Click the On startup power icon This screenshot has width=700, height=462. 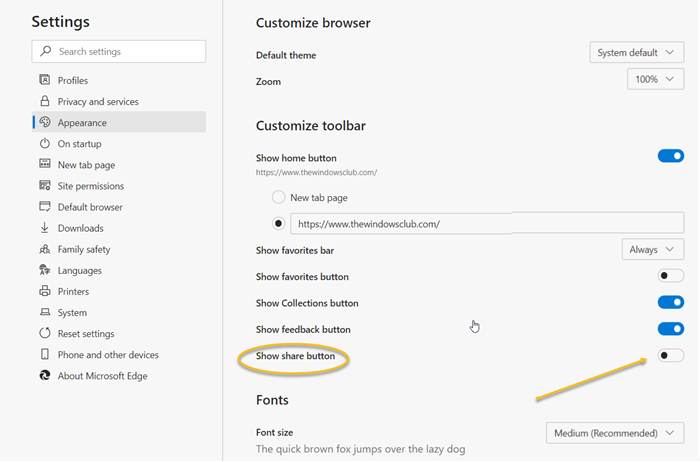point(45,144)
